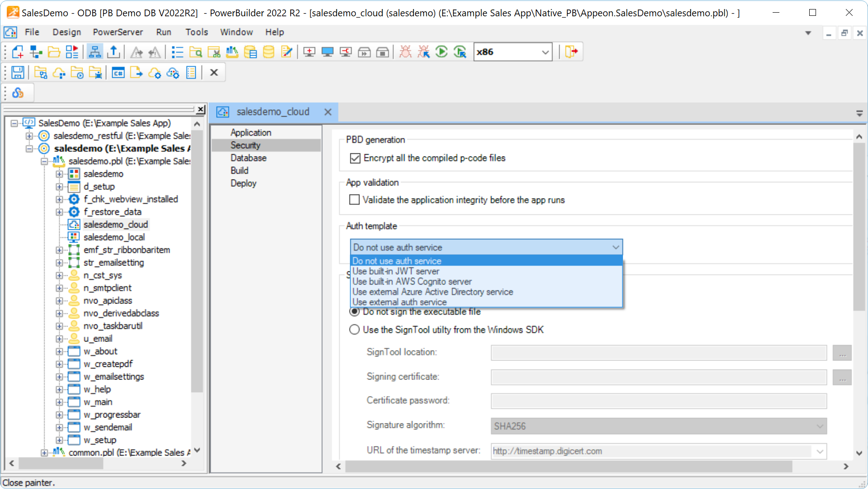Click the Select and Debug bug icon
The width and height of the screenshot is (868, 489).
pos(424,52)
